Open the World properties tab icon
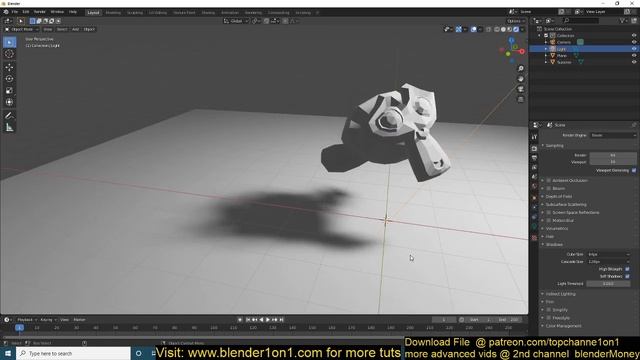Image resolution: width=640 pixels, height=360 pixels. tap(534, 187)
